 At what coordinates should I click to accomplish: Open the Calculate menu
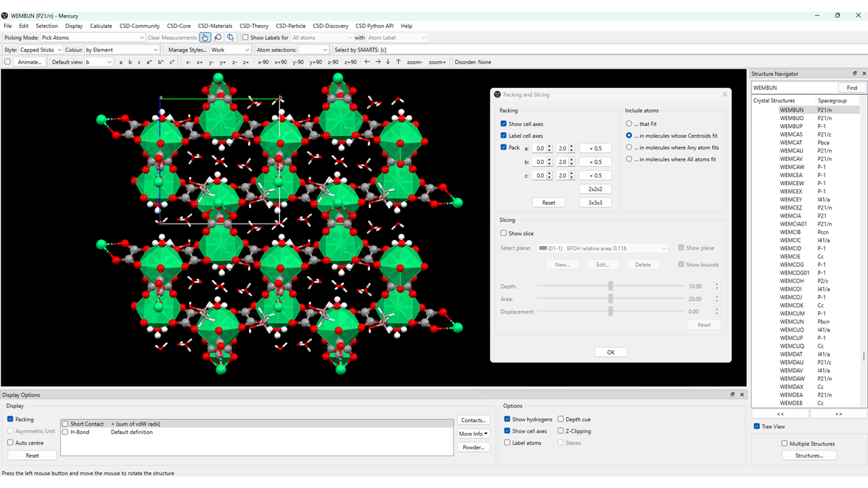click(100, 26)
